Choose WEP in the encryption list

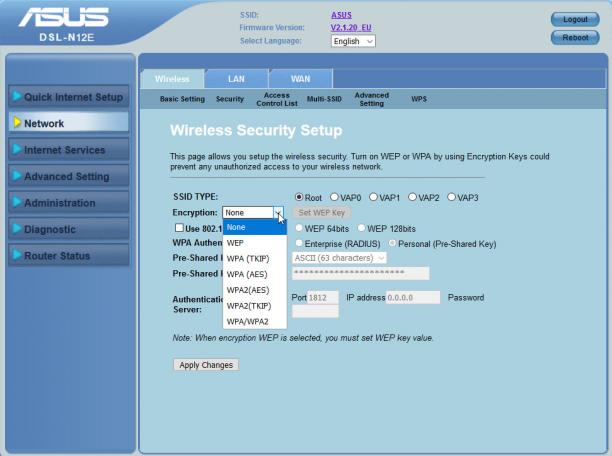pyautogui.click(x=255, y=243)
